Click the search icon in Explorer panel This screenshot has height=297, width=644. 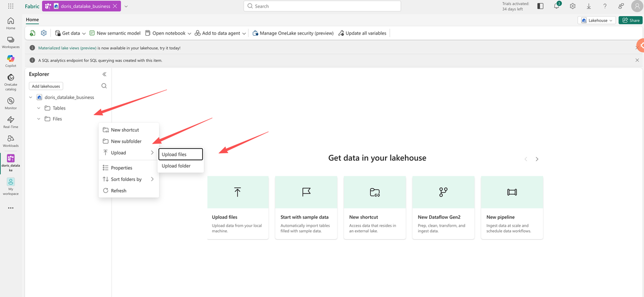click(x=104, y=86)
